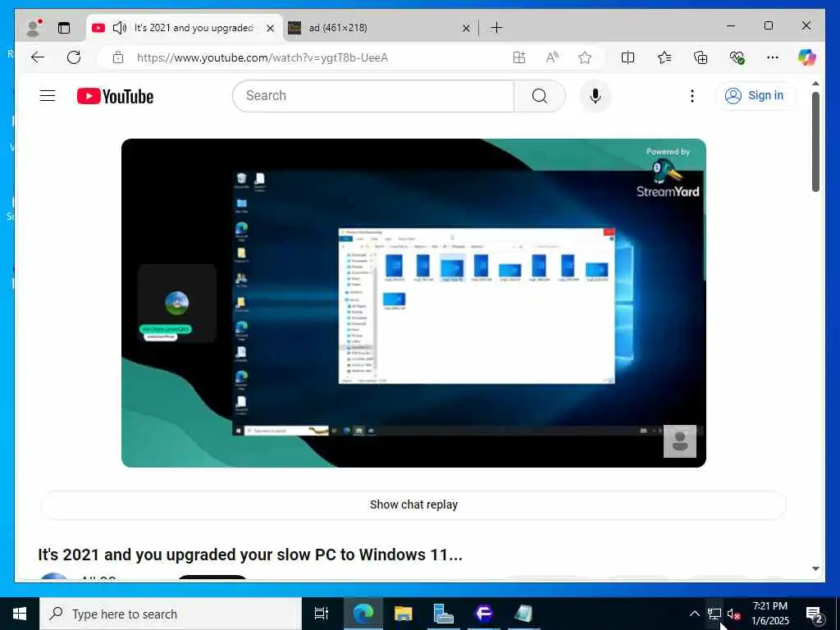Open the tab actions menu icon
Viewport: 840px width, 630px height.
[64, 28]
